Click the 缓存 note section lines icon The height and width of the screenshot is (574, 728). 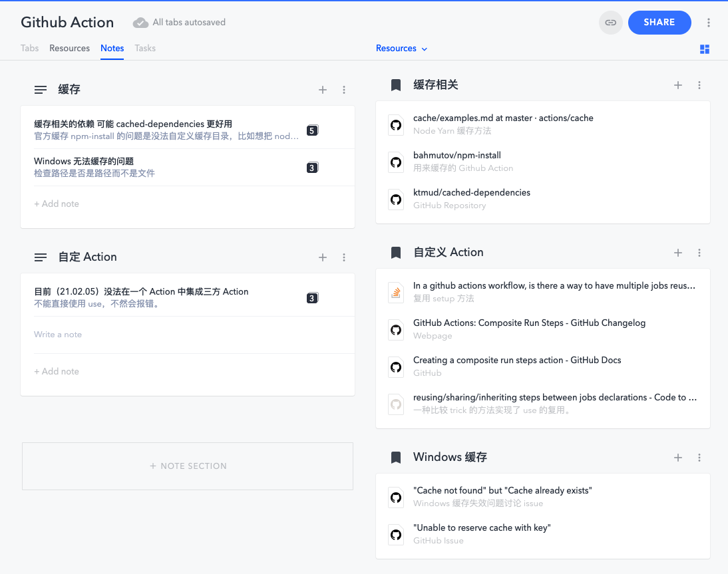pyautogui.click(x=41, y=90)
